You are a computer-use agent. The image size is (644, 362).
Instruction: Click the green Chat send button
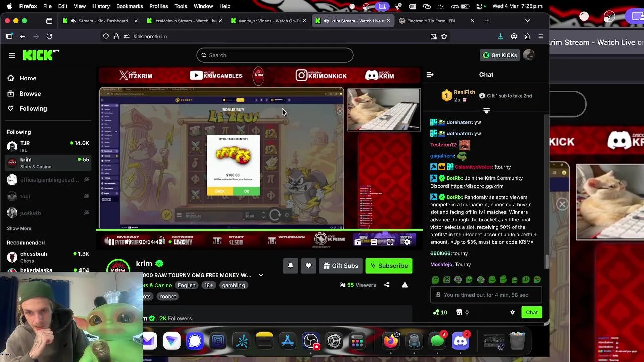532,312
